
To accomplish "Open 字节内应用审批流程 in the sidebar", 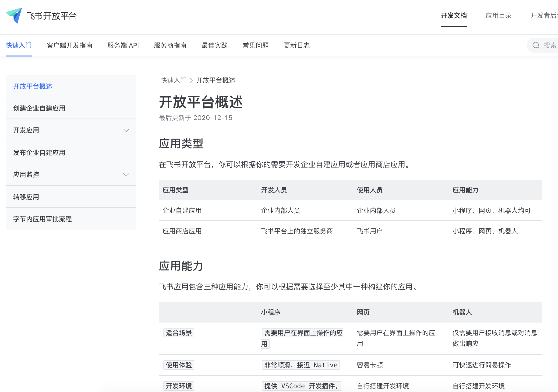I will 71,219.
